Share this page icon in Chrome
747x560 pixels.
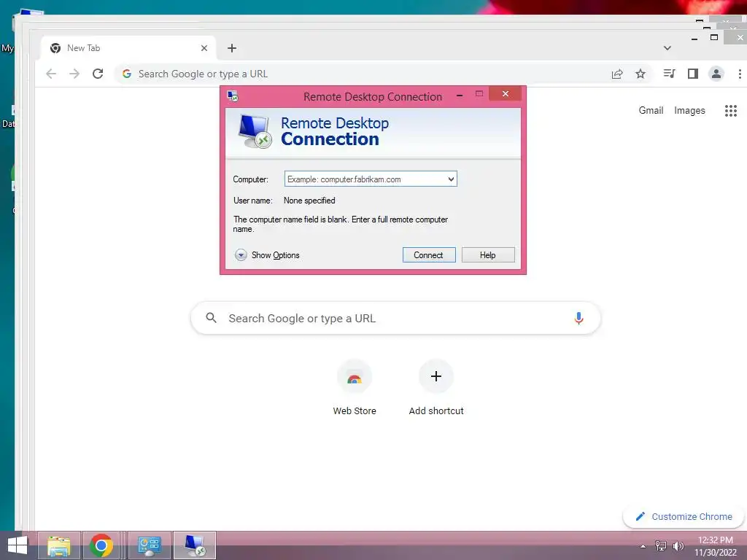coord(617,74)
